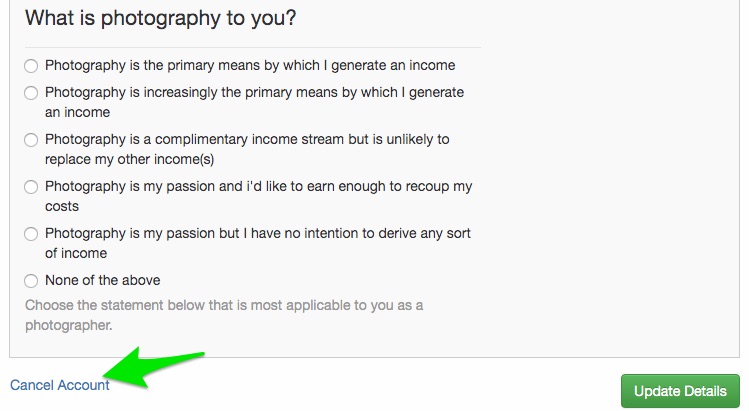
Task: Click the gray 'Choose the statement below' help text
Action: [224, 315]
